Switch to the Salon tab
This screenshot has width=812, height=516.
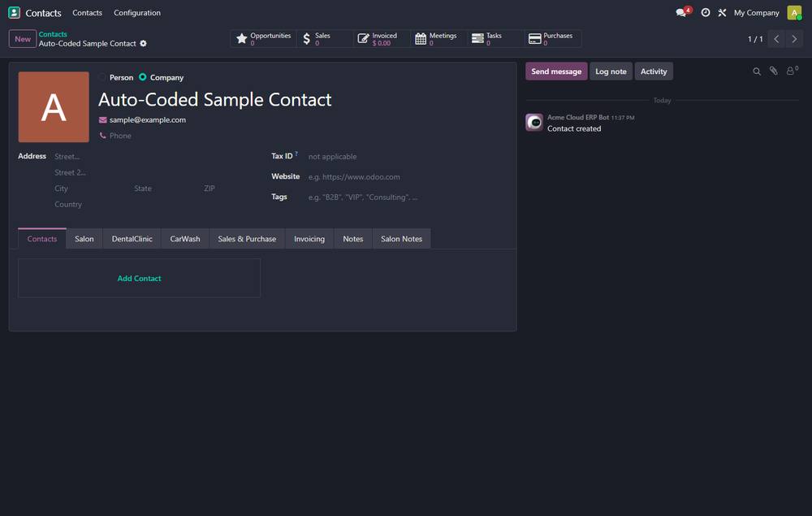click(x=84, y=239)
